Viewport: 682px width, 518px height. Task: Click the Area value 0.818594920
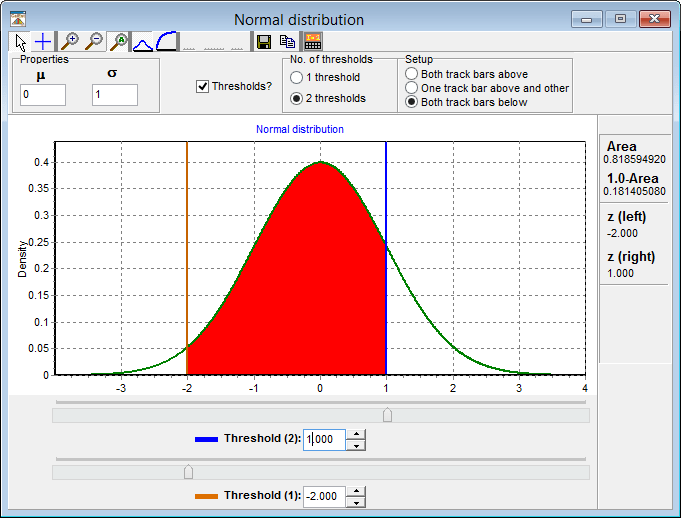click(x=634, y=159)
